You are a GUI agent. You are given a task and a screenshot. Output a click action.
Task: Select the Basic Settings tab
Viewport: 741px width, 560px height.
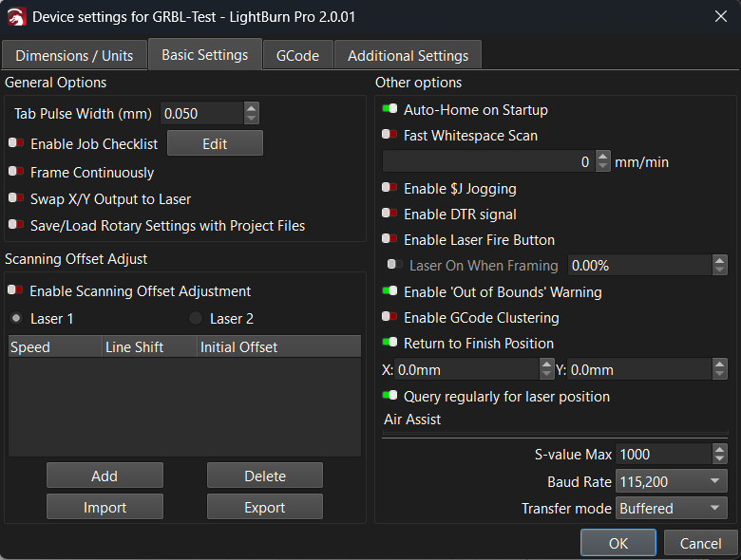coord(204,55)
